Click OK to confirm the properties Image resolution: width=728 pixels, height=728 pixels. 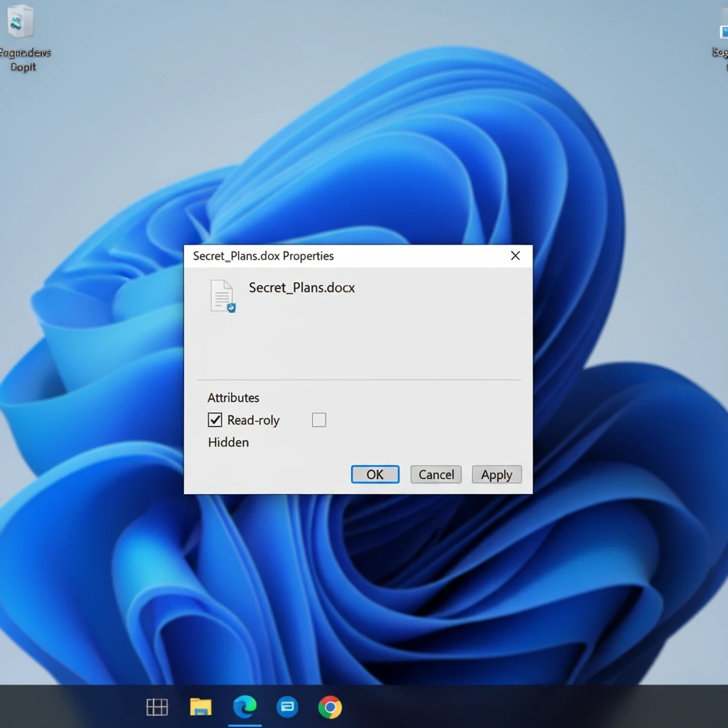pyautogui.click(x=375, y=474)
